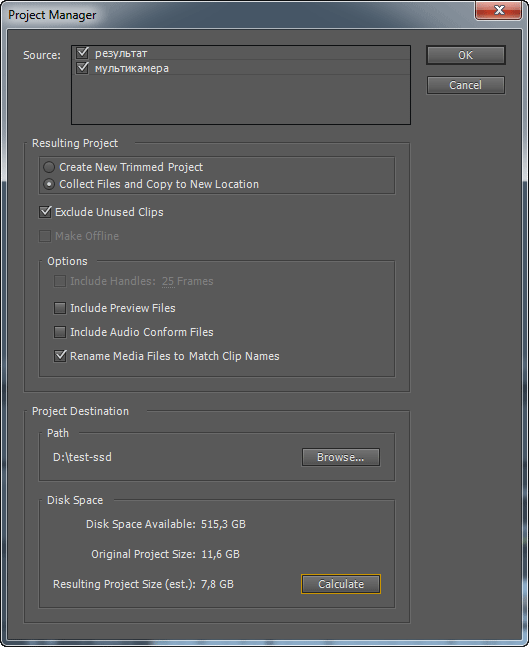The width and height of the screenshot is (529, 647).
Task: Click the Cancel button
Action: [465, 85]
